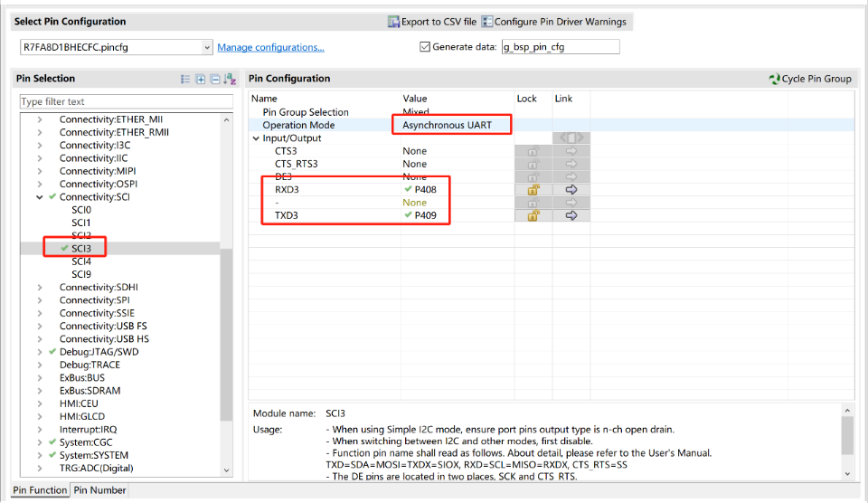
Task: Click the usage description scrollbar down arrow
Action: tap(847, 474)
